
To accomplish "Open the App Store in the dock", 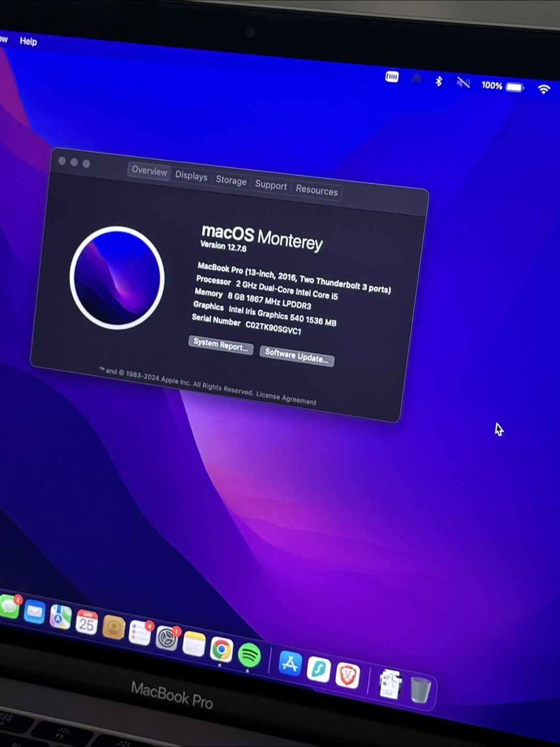I will pyautogui.click(x=290, y=663).
